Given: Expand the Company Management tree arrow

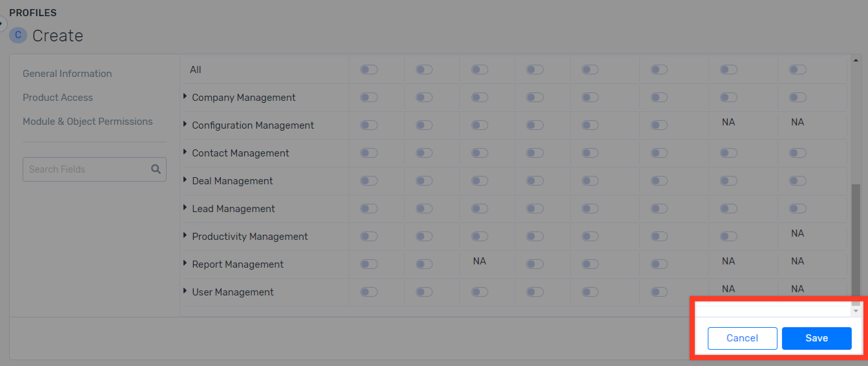Looking at the screenshot, I should click(x=185, y=97).
